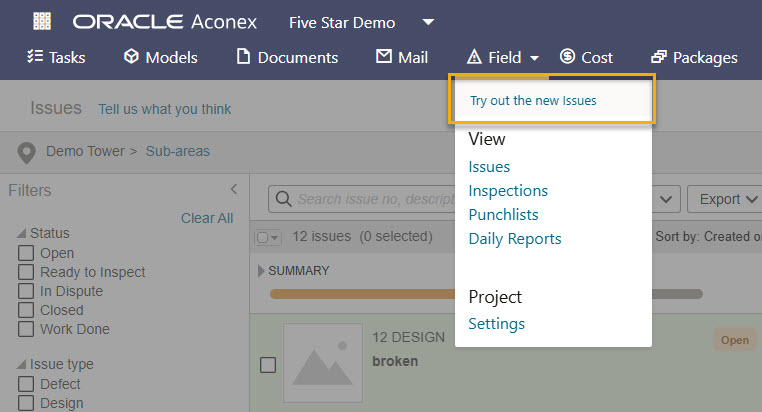Click the Field warning triangle icon
Viewport: 762px width, 412px height.
(x=474, y=57)
